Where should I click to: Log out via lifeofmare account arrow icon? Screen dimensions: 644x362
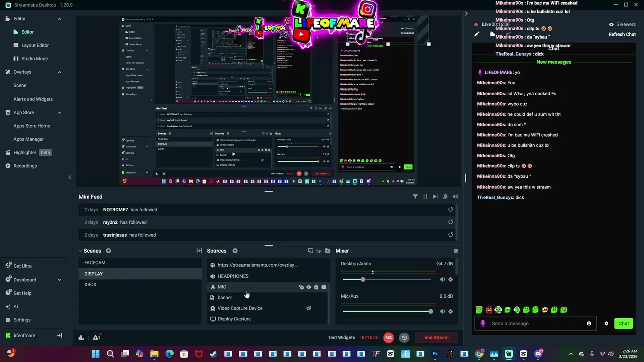coord(59,335)
